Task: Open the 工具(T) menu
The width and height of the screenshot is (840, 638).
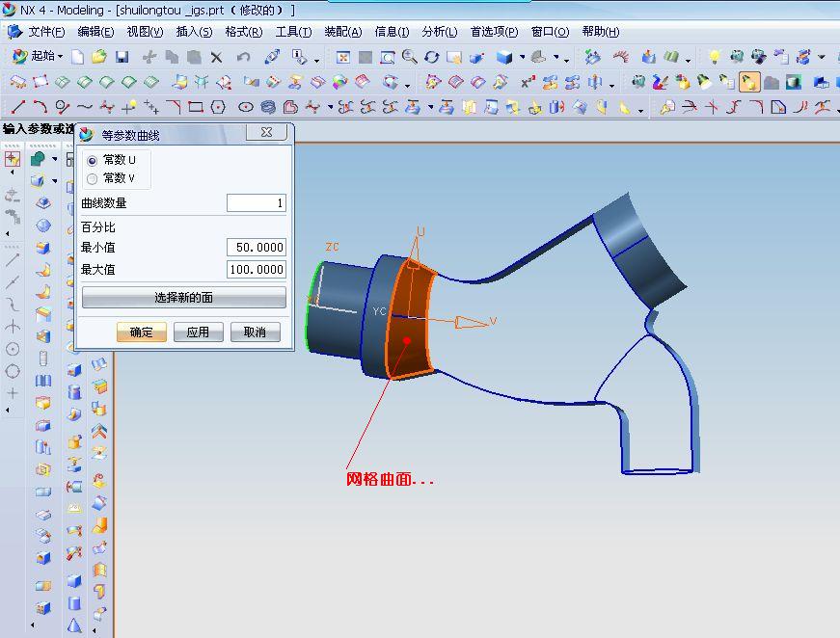Action: (x=293, y=32)
